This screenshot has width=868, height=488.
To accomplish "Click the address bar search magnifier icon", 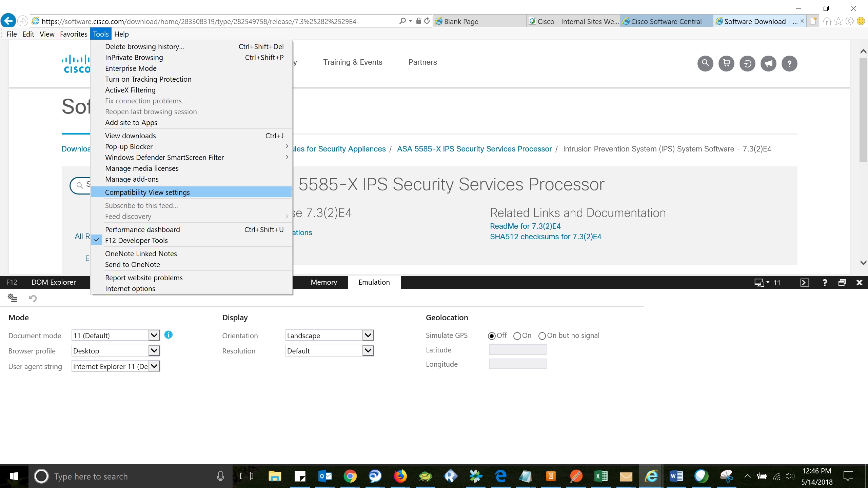I will tap(402, 21).
